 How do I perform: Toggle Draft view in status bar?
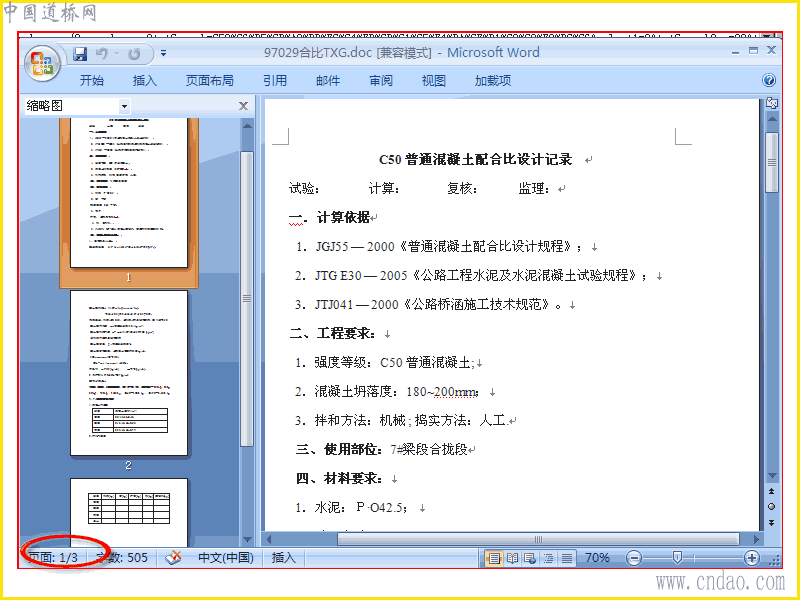(566, 558)
